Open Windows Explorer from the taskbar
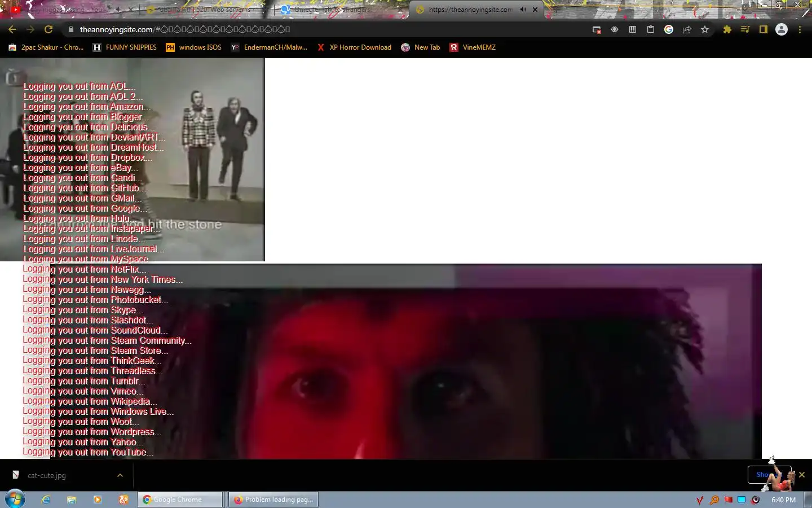This screenshot has height=508, width=812. (72, 500)
